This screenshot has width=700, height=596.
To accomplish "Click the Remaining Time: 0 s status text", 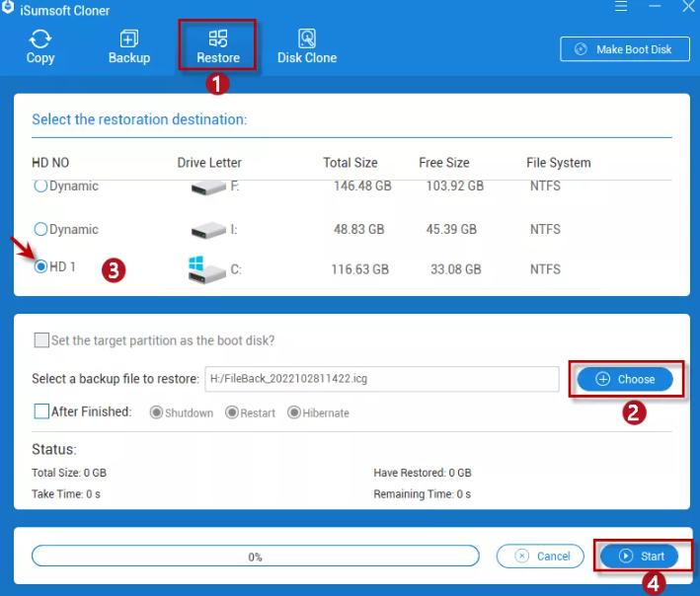I will click(423, 493).
